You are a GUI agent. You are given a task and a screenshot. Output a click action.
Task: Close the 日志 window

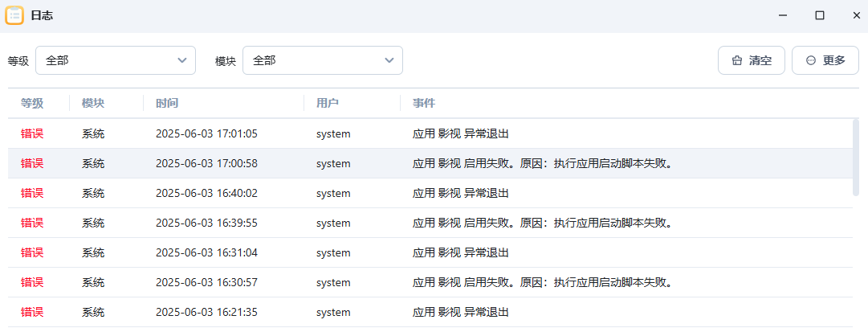[857, 15]
